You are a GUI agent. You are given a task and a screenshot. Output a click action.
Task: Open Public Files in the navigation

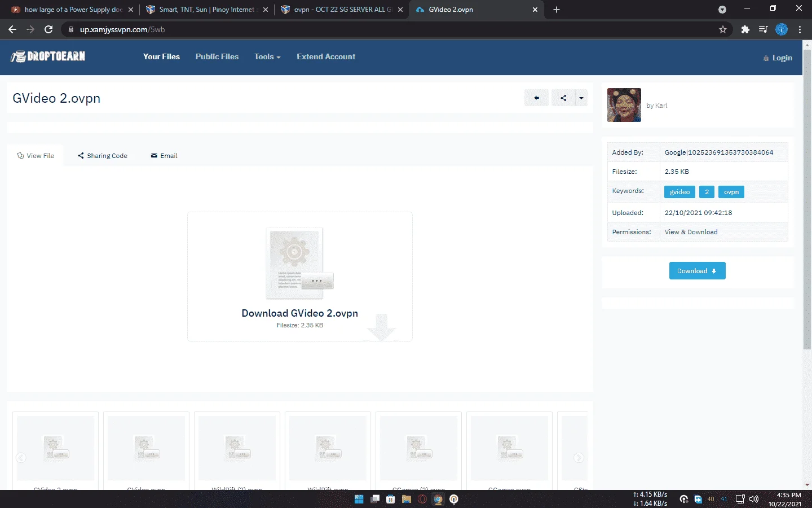(x=217, y=56)
